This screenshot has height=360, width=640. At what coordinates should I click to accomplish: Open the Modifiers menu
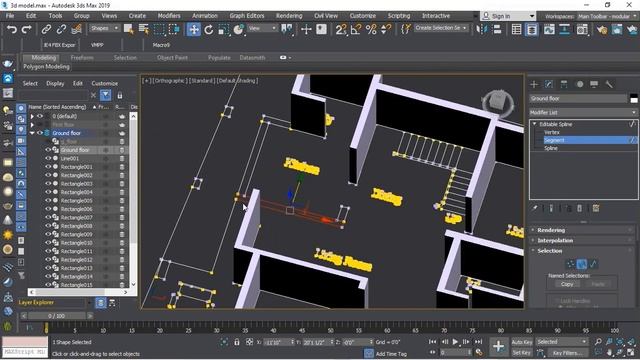(169, 16)
